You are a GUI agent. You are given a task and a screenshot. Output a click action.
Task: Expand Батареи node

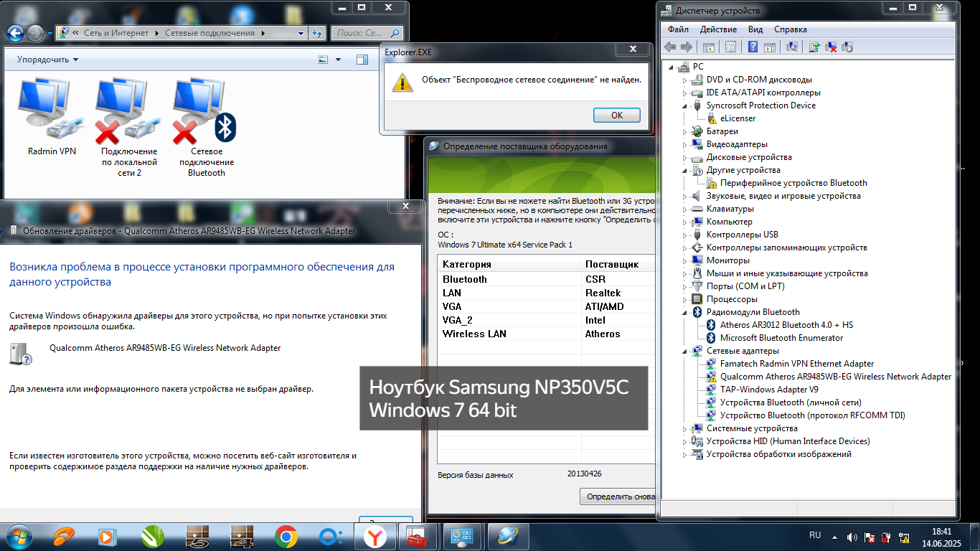pyautogui.click(x=684, y=131)
